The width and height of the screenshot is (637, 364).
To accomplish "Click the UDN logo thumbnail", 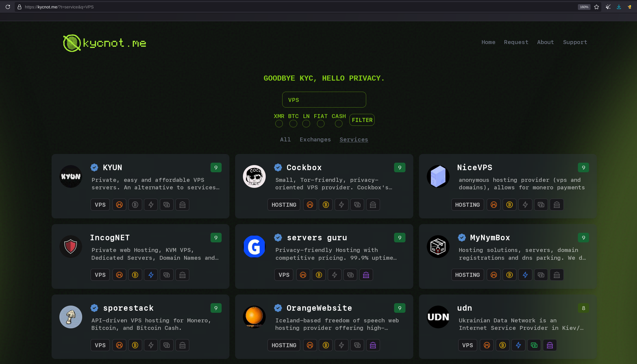I will point(438,317).
